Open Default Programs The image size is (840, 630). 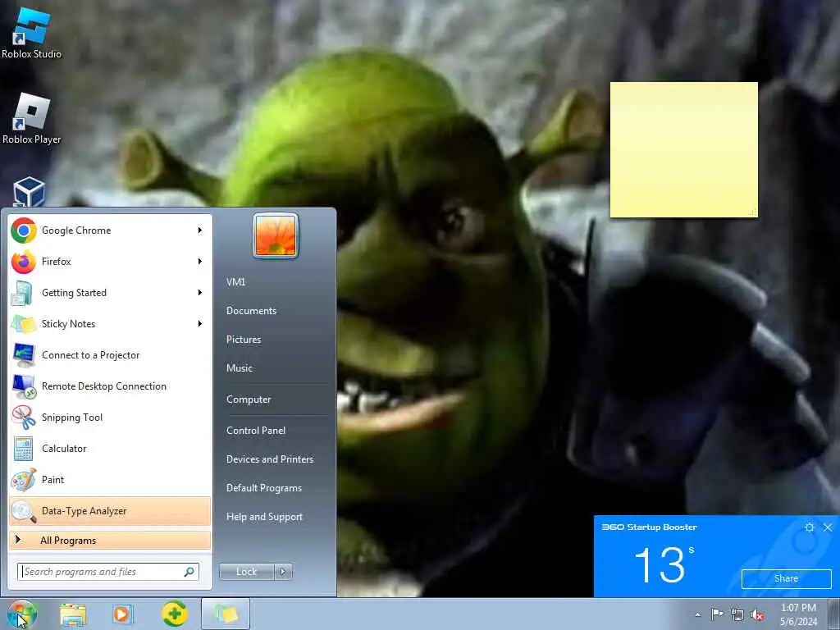point(264,488)
